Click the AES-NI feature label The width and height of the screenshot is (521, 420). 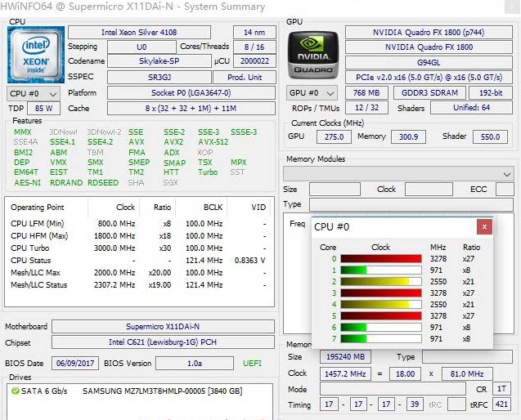pos(27,182)
